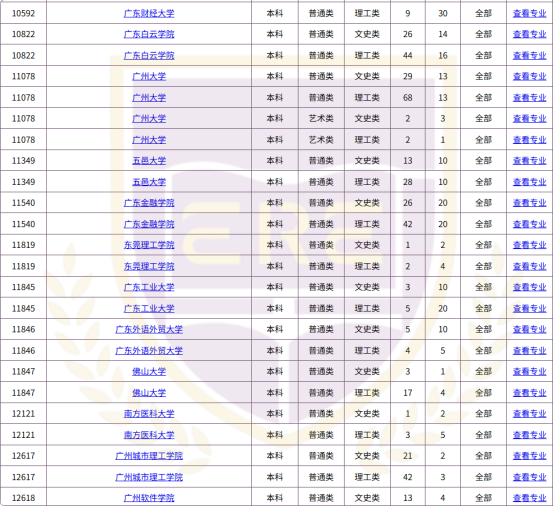The image size is (553, 506).
Task: Open 广东外语外贸大学 link in the 理工类 row
Action: 149,350
